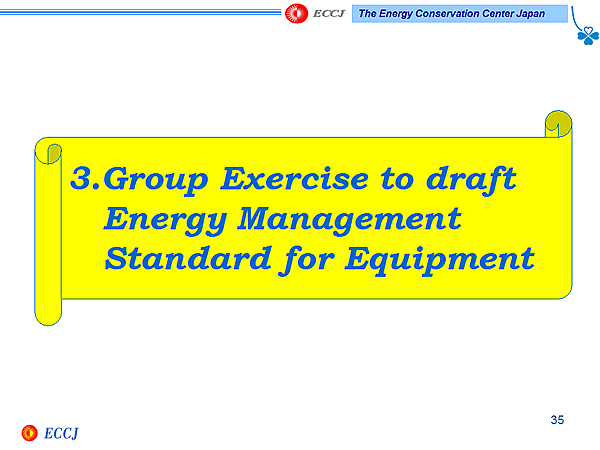Select the header text 'ECCJ' beside the logo
Image resolution: width=600 pixels, height=450 pixels.
pos(328,13)
